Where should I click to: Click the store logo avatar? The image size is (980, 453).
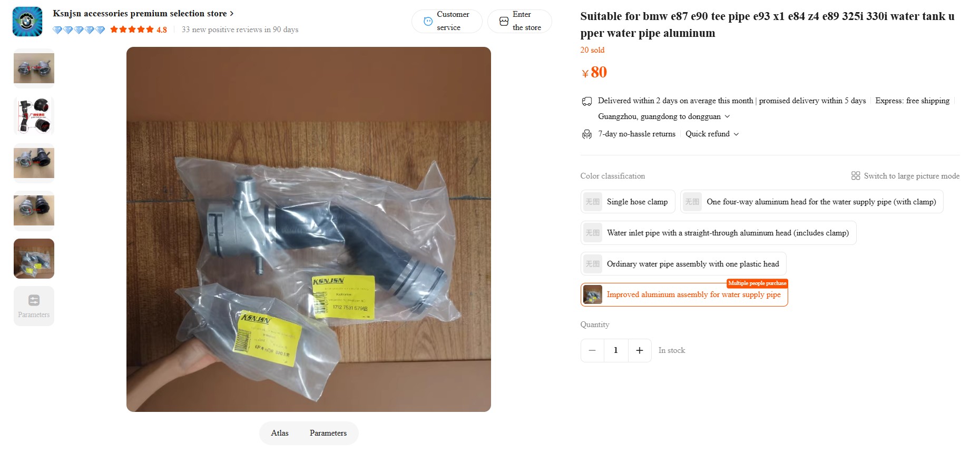point(27,22)
